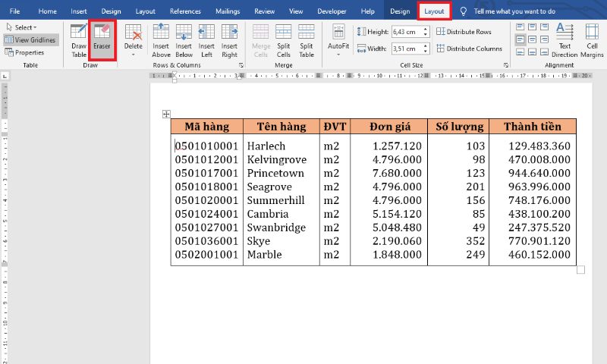
Task: Align cell text bottom right
Action: pyautogui.click(x=544, y=52)
